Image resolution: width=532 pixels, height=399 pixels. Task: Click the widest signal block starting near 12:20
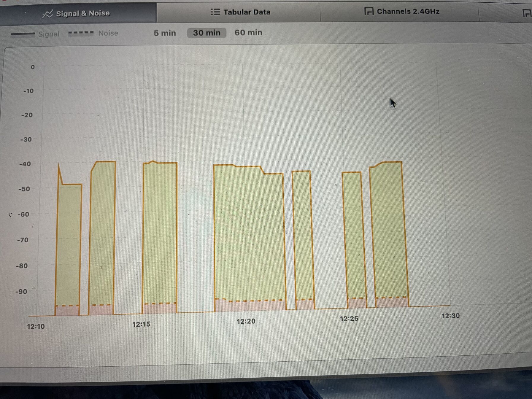250,237
